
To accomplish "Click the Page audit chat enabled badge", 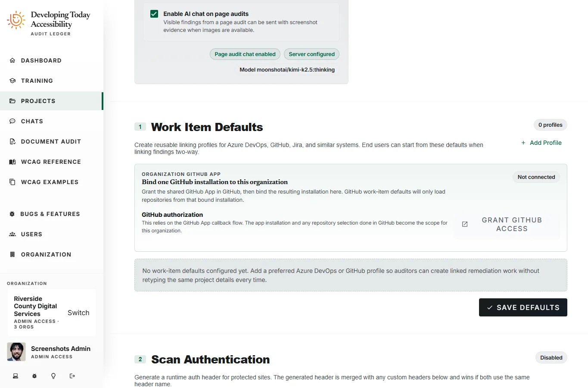I will 245,54.
